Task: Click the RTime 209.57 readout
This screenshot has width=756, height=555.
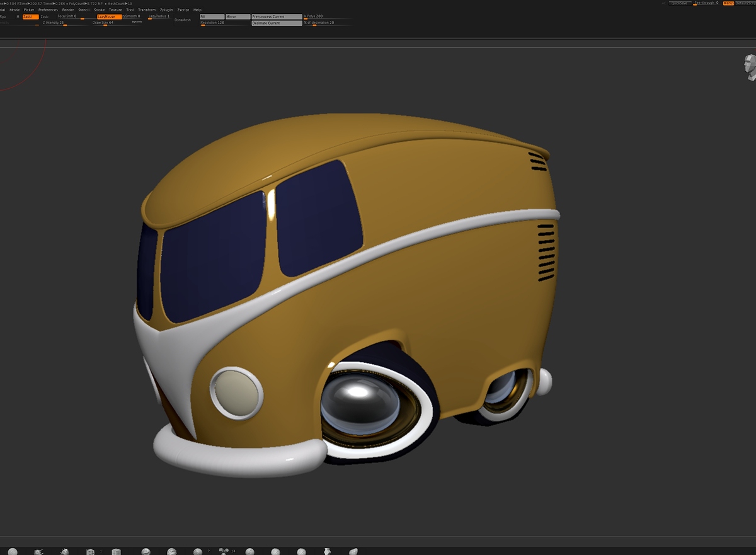Action: (29, 4)
